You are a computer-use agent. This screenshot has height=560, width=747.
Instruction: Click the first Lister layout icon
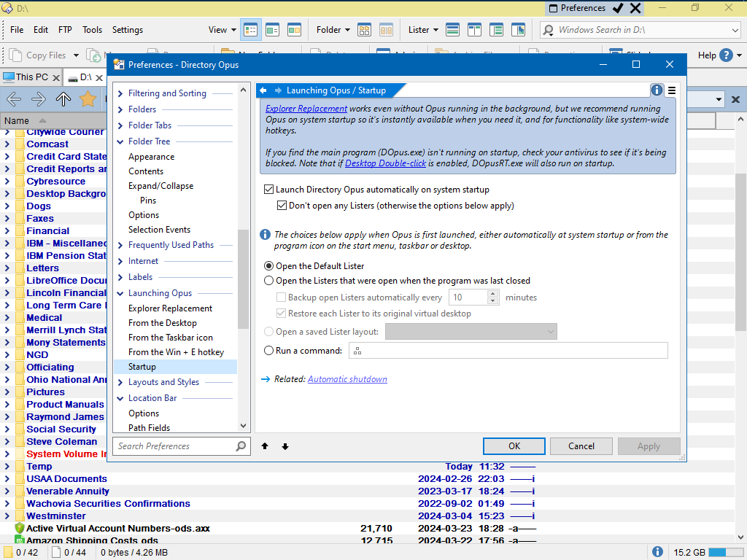click(452, 30)
